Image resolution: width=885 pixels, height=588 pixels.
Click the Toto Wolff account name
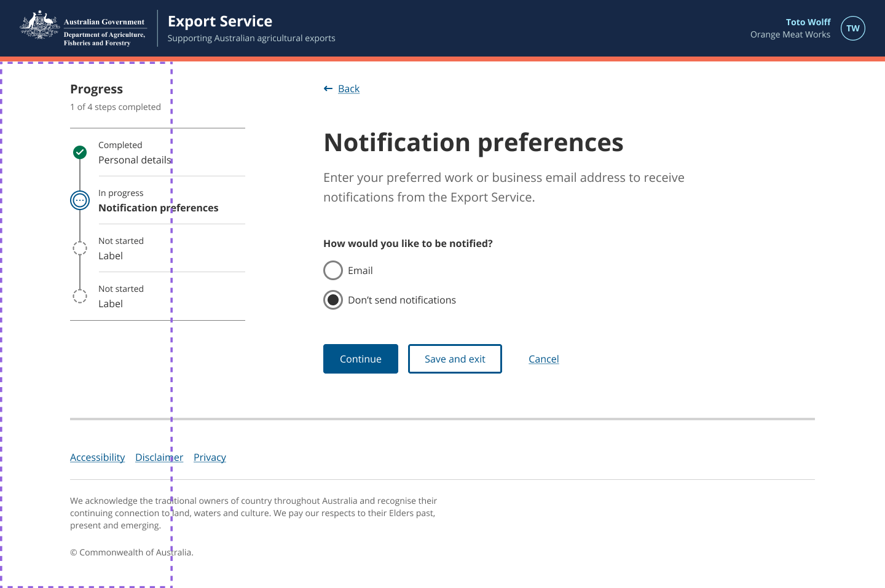(808, 22)
